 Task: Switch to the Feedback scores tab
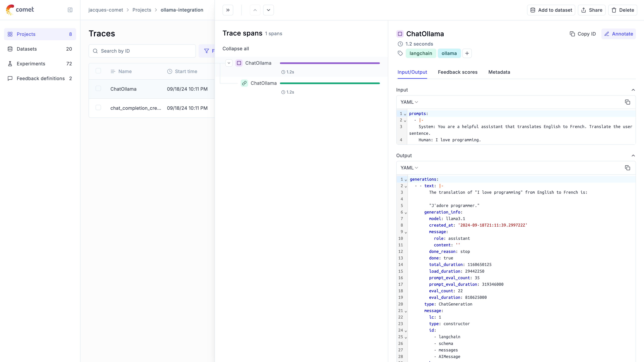[458, 72]
